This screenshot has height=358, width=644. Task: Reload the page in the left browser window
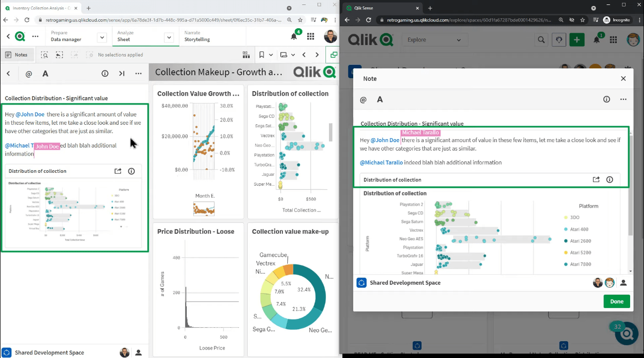pos(28,20)
